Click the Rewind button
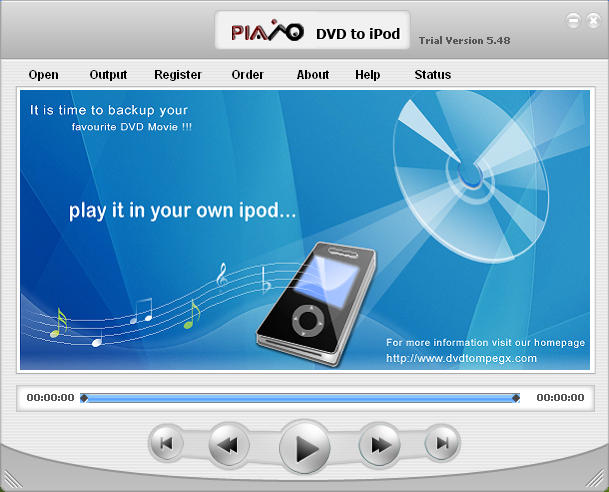Image resolution: width=609 pixels, height=492 pixels. pyautogui.click(x=229, y=445)
